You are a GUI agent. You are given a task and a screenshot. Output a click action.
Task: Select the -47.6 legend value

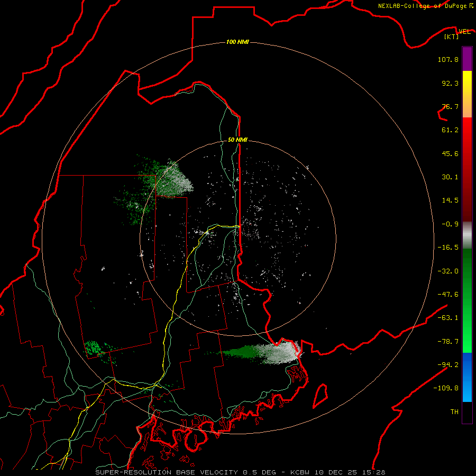click(448, 295)
